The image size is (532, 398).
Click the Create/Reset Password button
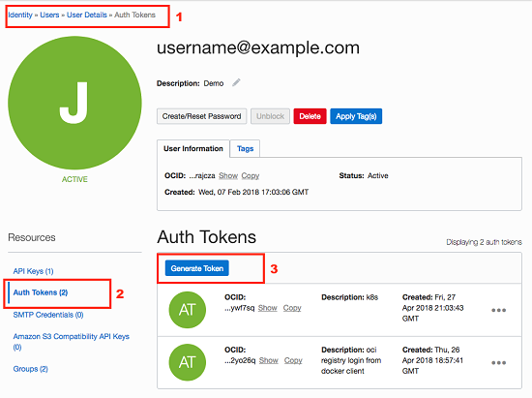coord(201,116)
